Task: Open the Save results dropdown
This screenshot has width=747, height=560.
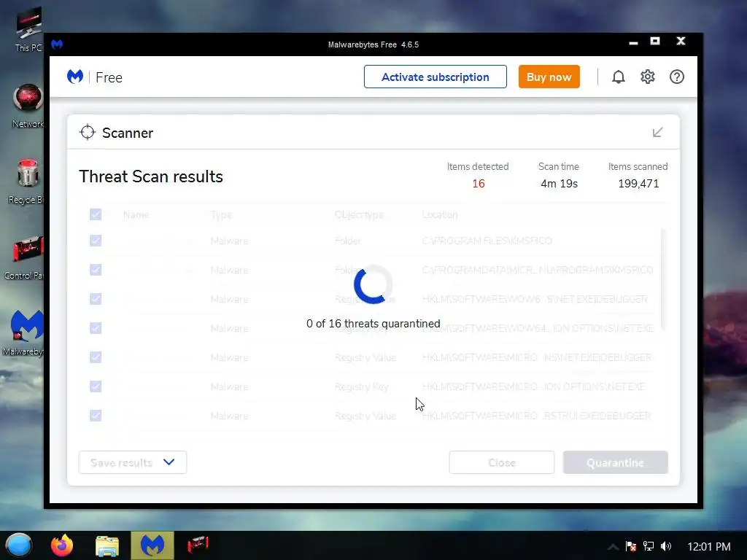Action: click(133, 462)
